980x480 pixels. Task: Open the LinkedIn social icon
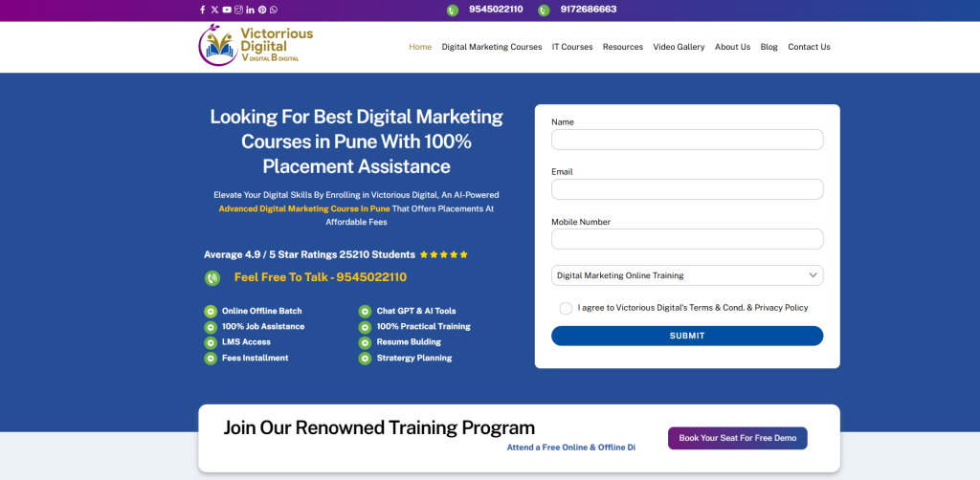pos(250,10)
